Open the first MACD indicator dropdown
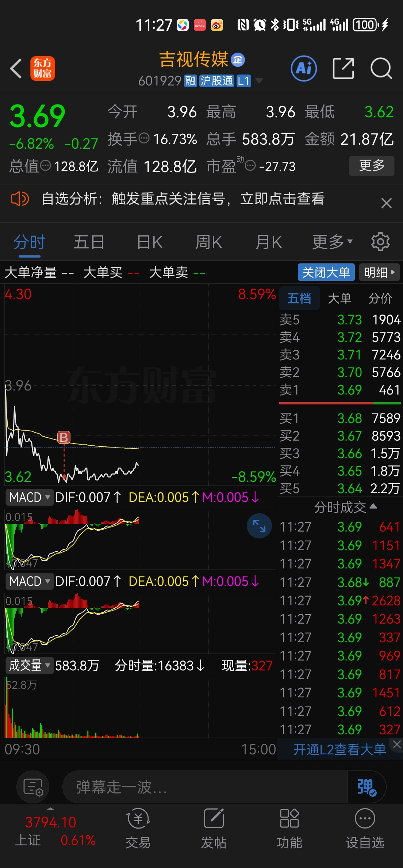403x868 pixels. click(x=30, y=497)
